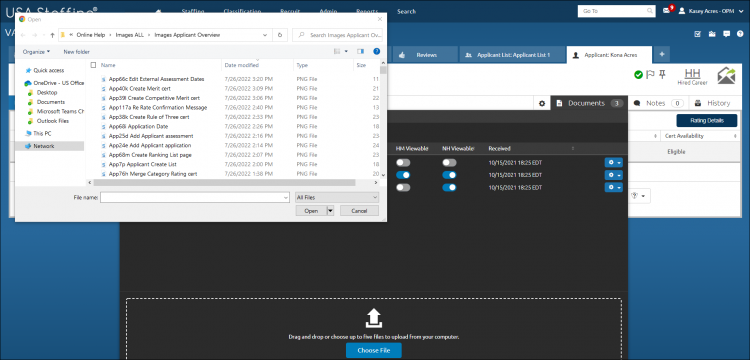The height and width of the screenshot is (360, 750).
Task: Click the envelope notification icon with green arrow
Action: coord(726,76)
